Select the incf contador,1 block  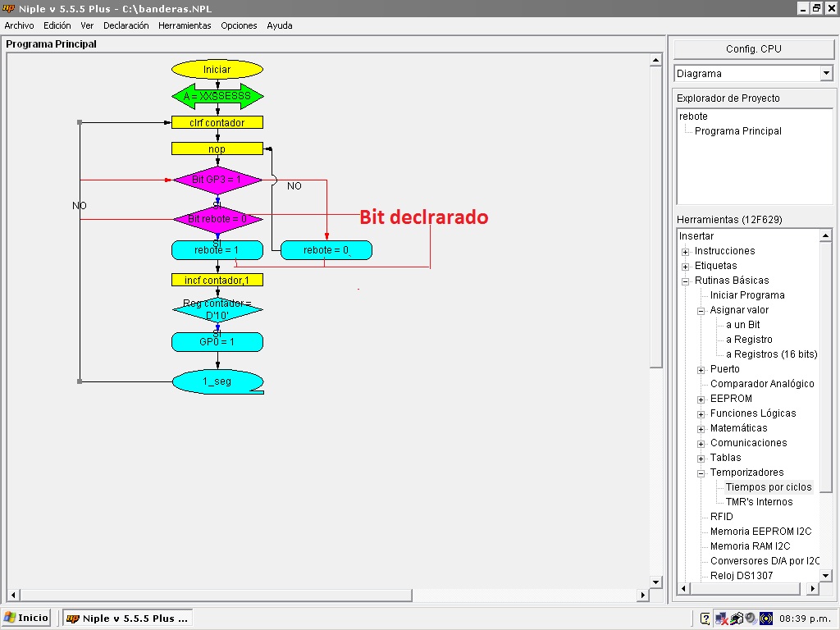[x=217, y=281]
